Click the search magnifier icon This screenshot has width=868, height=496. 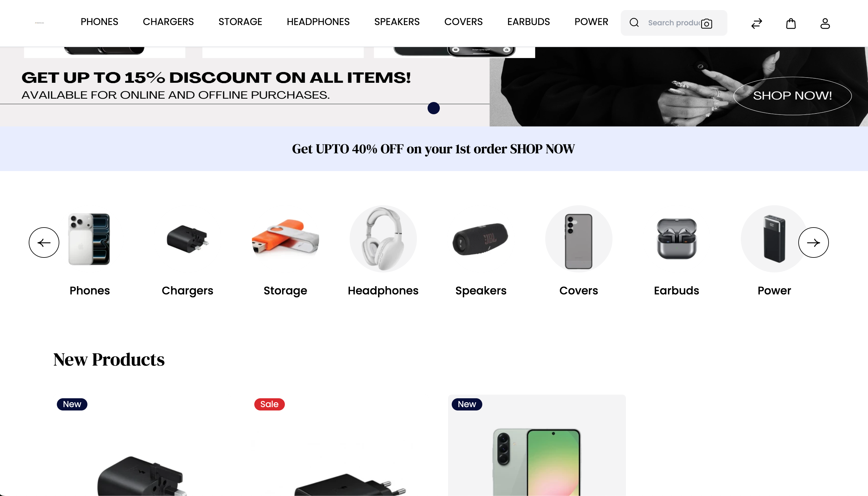click(x=634, y=23)
